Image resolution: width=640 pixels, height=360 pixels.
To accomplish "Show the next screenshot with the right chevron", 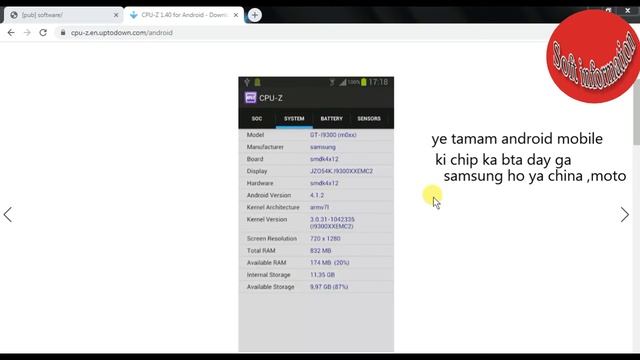I will pyautogui.click(x=624, y=215).
